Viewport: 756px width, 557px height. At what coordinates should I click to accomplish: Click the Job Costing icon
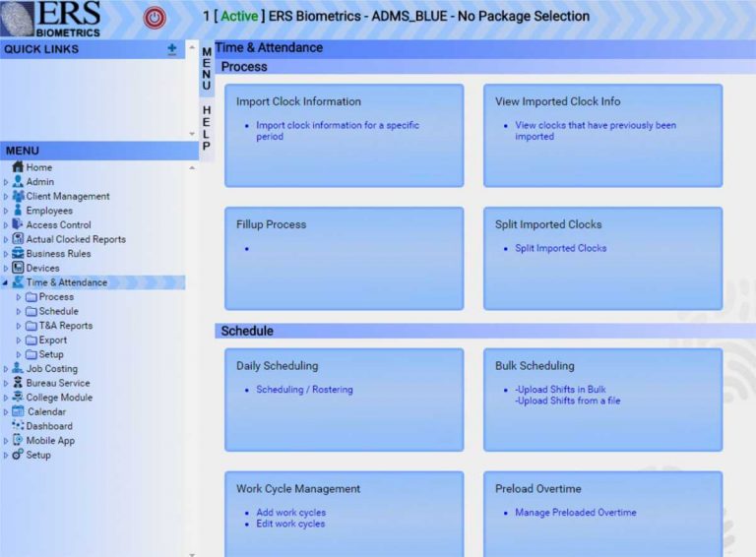18,369
